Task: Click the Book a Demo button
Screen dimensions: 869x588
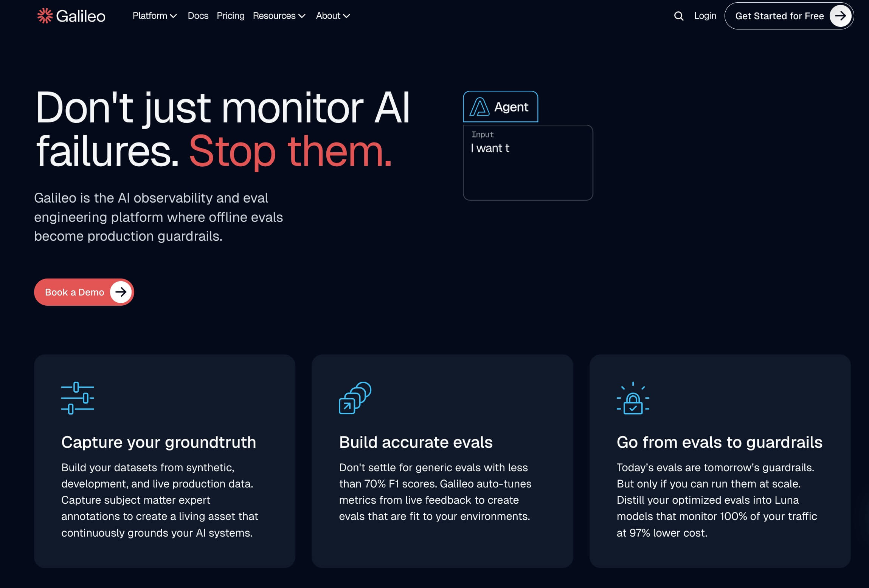Action: click(x=74, y=292)
